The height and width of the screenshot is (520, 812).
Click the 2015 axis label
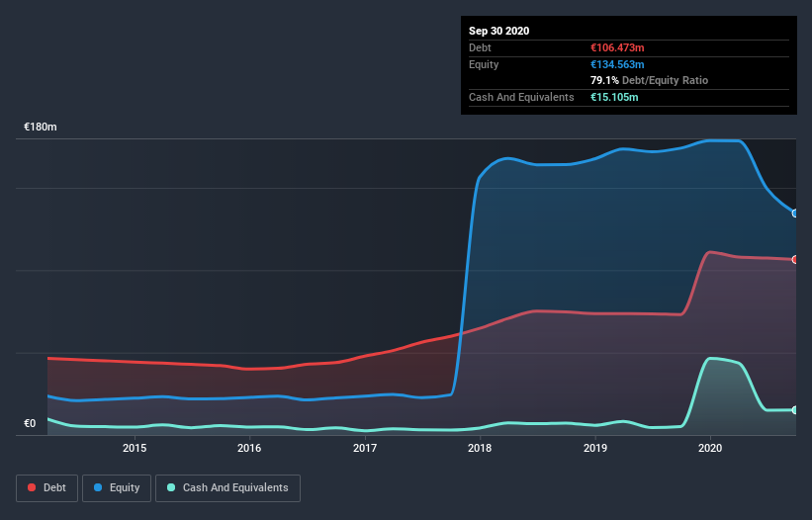pos(135,448)
